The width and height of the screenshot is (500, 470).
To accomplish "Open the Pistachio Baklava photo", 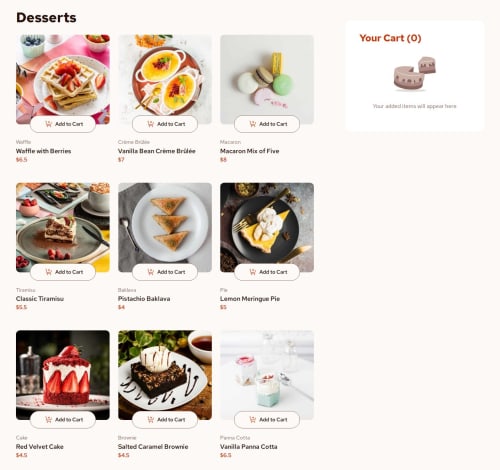I will click(165, 227).
